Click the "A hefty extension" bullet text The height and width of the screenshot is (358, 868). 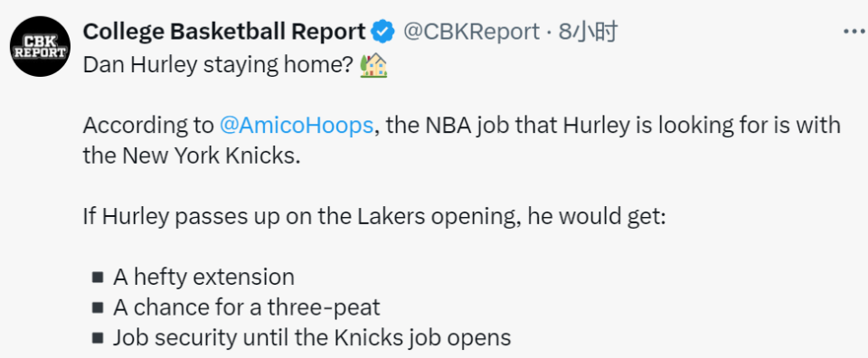pyautogui.click(x=203, y=277)
